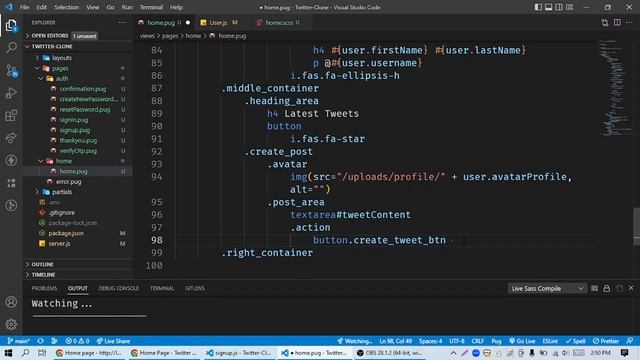Open editor More Actions ellipsis
The width and height of the screenshot is (640, 360).
click(x=629, y=22)
